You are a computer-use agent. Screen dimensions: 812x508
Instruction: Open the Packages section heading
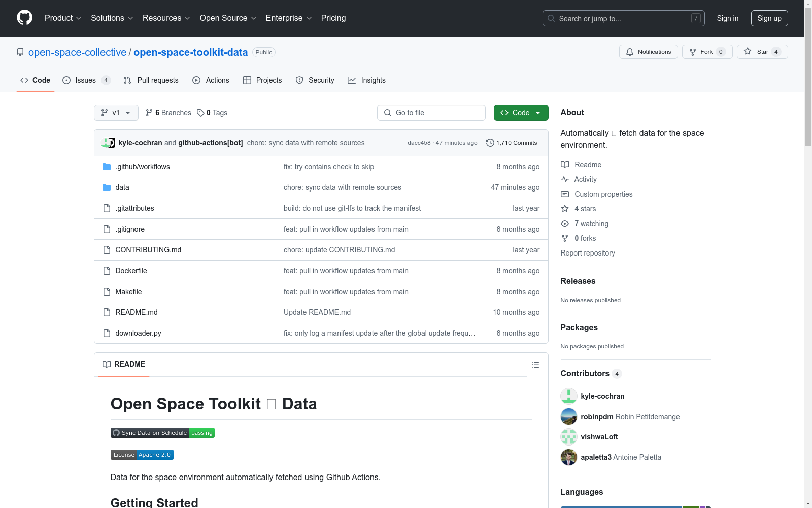(x=579, y=327)
